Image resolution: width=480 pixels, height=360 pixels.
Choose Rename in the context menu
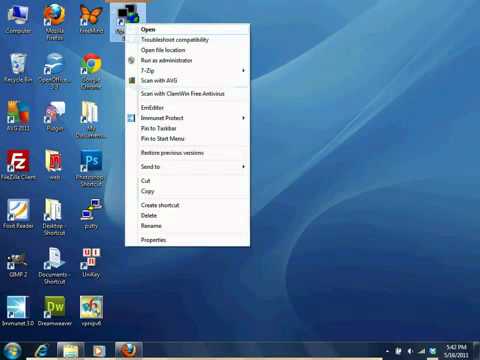187,226
